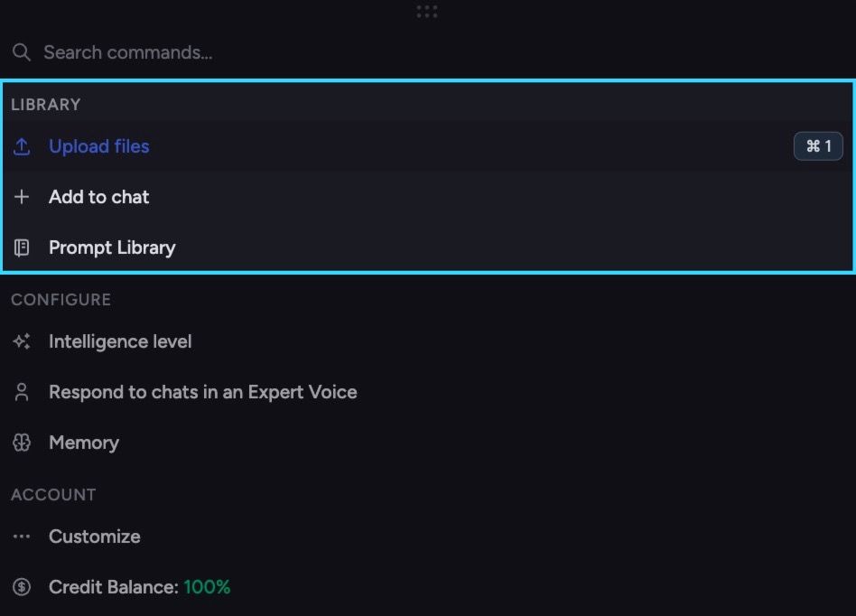Click the plus icon beside Add to chat

22,197
